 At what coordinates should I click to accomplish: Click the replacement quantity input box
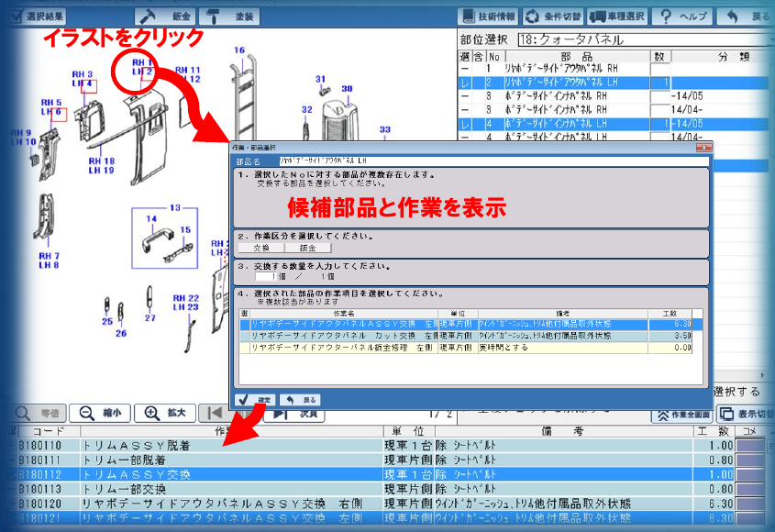(266, 276)
